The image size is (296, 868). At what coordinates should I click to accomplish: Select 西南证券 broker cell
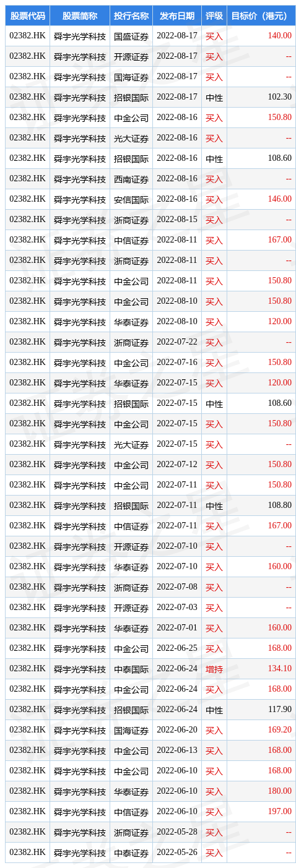[x=131, y=179]
